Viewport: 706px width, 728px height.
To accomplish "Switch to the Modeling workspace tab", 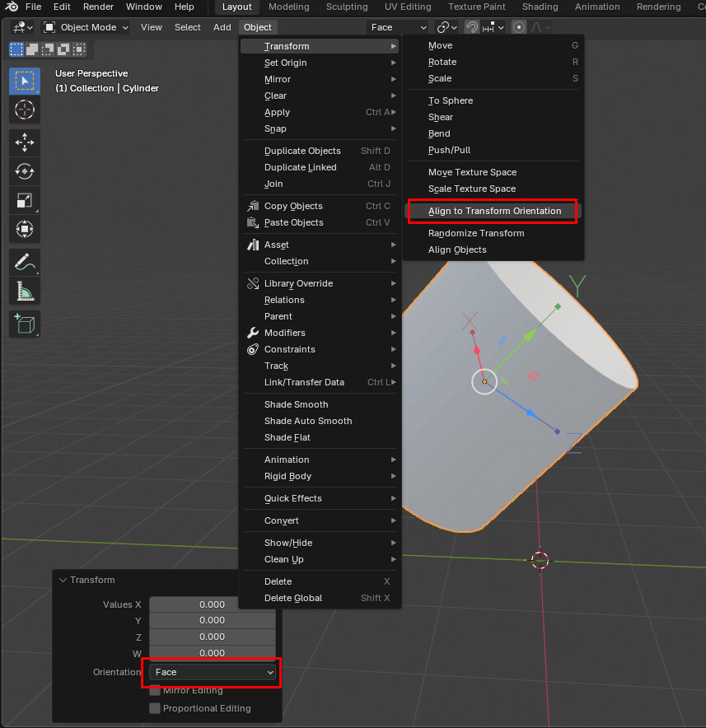I will tap(289, 7).
